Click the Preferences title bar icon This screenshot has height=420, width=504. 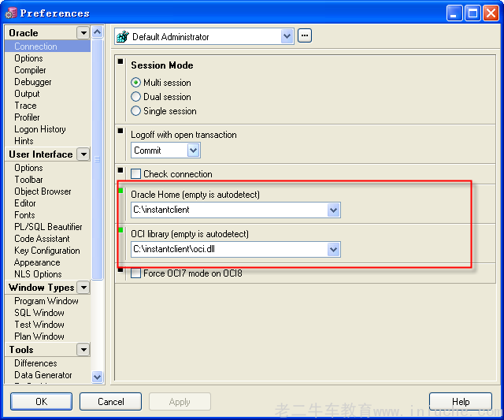coord(11,13)
